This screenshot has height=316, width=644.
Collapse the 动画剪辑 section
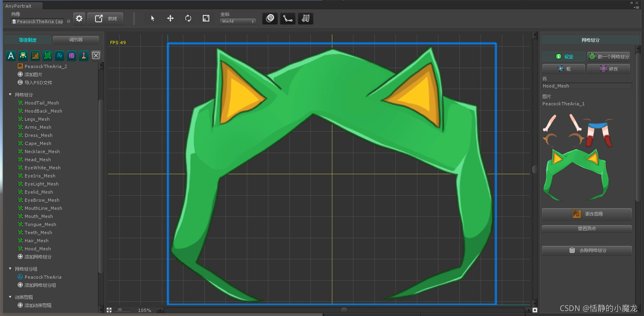pyautogui.click(x=10, y=297)
